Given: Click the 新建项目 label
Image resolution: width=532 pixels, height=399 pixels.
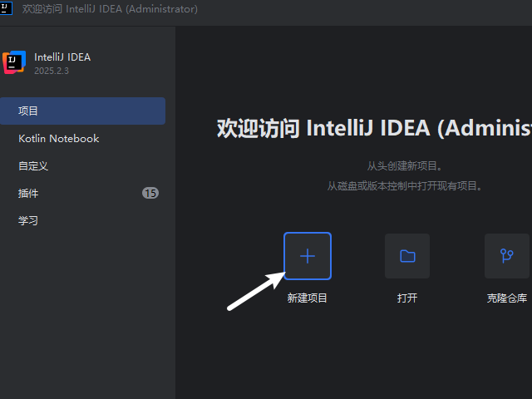Looking at the screenshot, I should 308,298.
